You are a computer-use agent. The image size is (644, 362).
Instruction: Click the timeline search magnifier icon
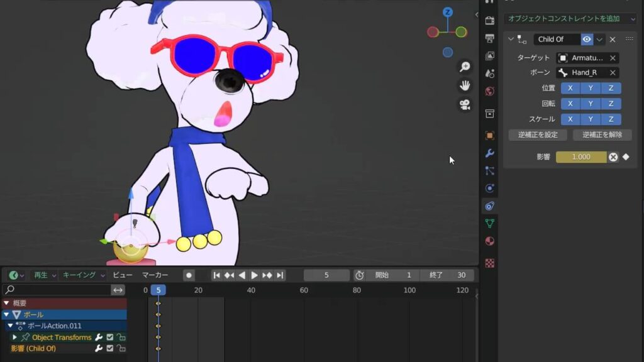pyautogui.click(x=10, y=290)
